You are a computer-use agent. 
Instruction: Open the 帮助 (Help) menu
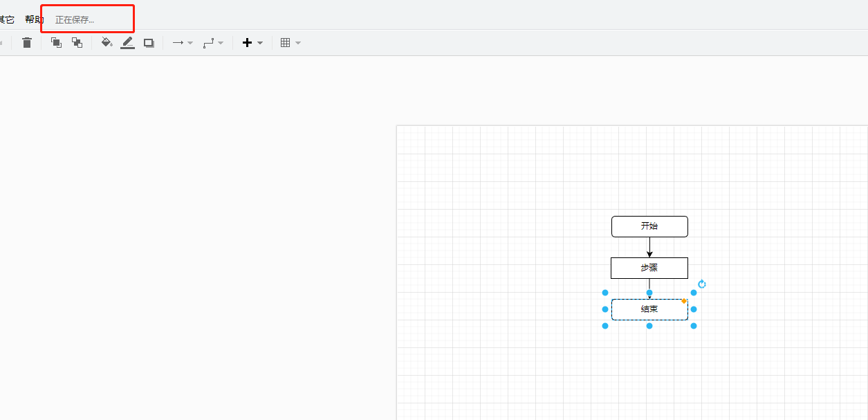[34, 19]
